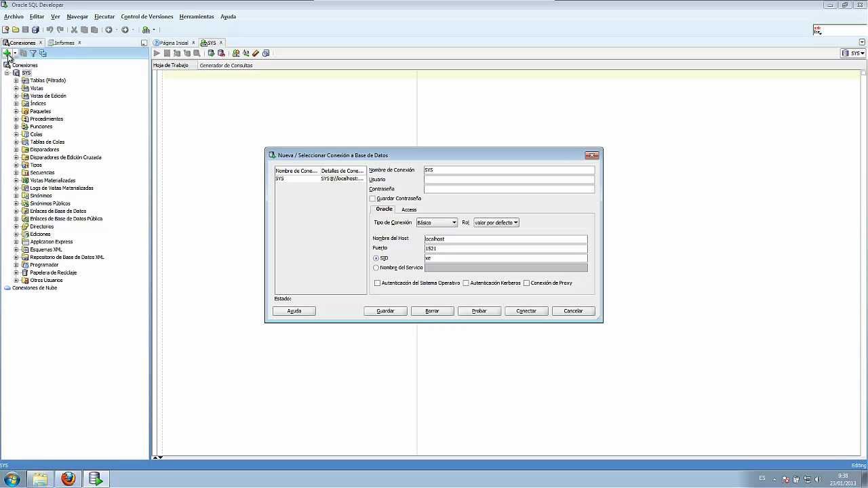Switch to Generador de Consultas tab
868x488 pixels.
pos(226,65)
